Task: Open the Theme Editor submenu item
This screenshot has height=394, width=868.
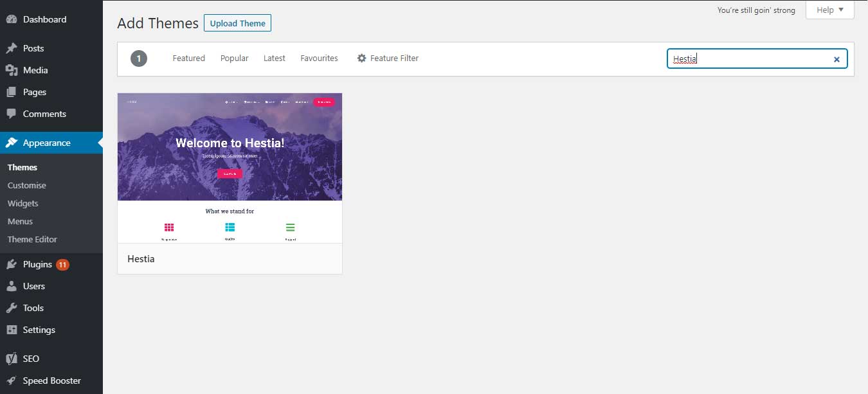Action: [x=32, y=239]
